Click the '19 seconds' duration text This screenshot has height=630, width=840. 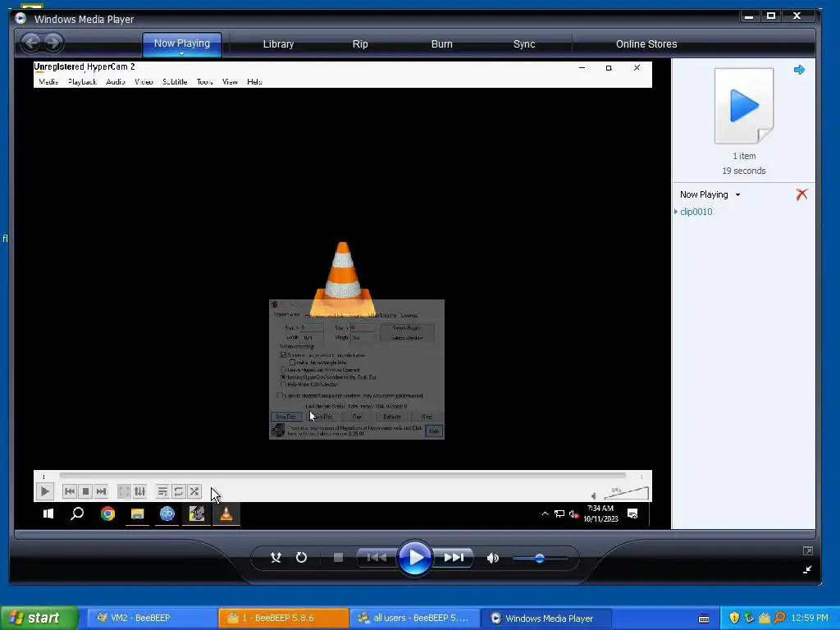point(743,171)
